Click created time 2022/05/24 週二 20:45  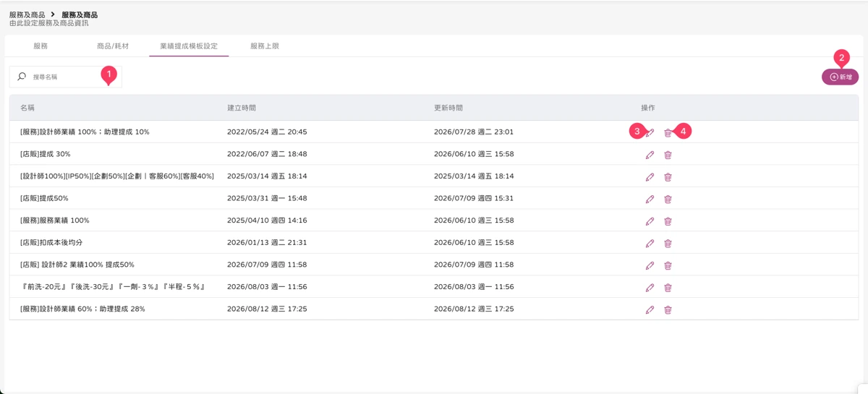pos(267,132)
